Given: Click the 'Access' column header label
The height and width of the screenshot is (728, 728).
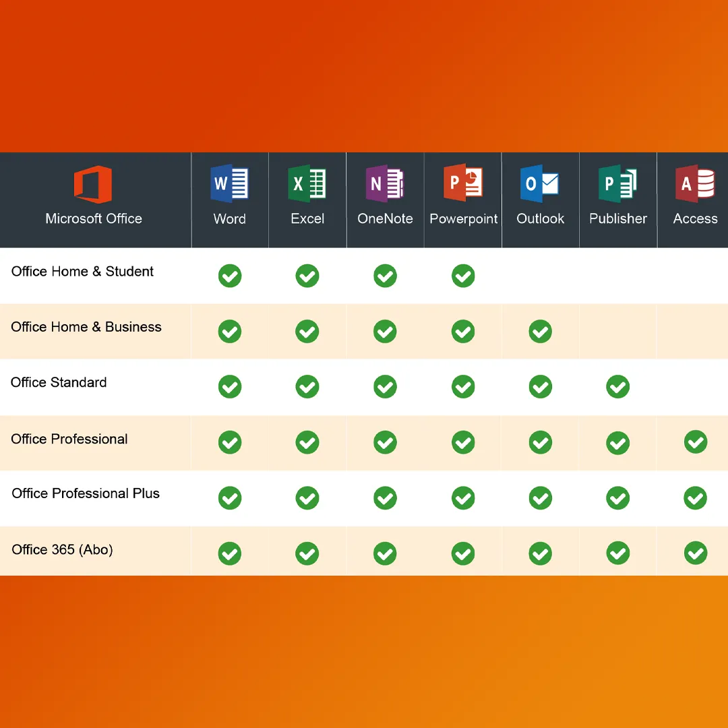Looking at the screenshot, I should (695, 218).
